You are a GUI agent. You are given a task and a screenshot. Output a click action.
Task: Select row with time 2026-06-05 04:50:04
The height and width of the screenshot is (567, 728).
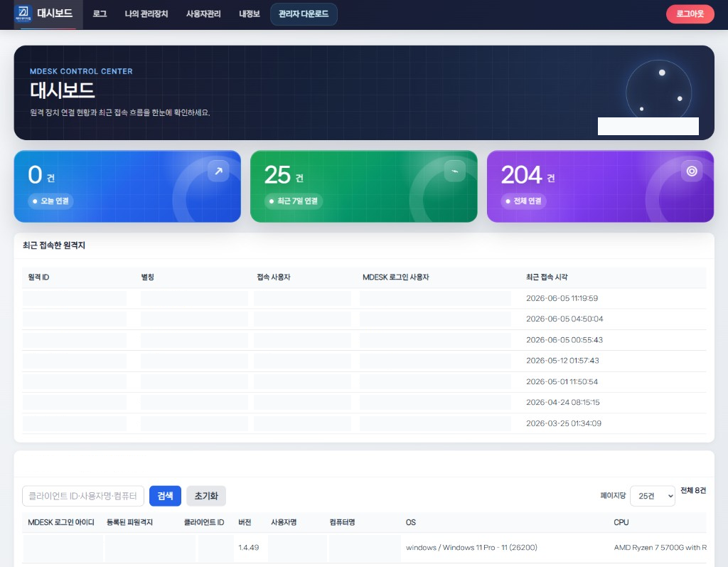click(364, 319)
